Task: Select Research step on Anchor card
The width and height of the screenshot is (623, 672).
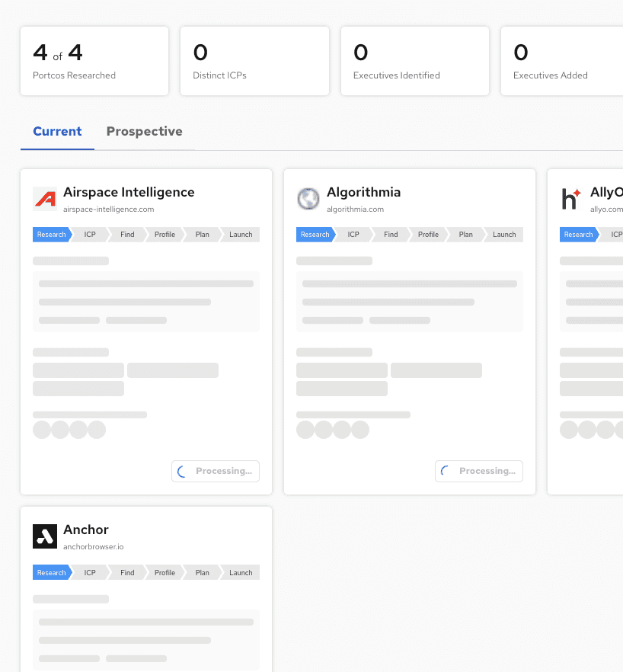Action: point(52,573)
